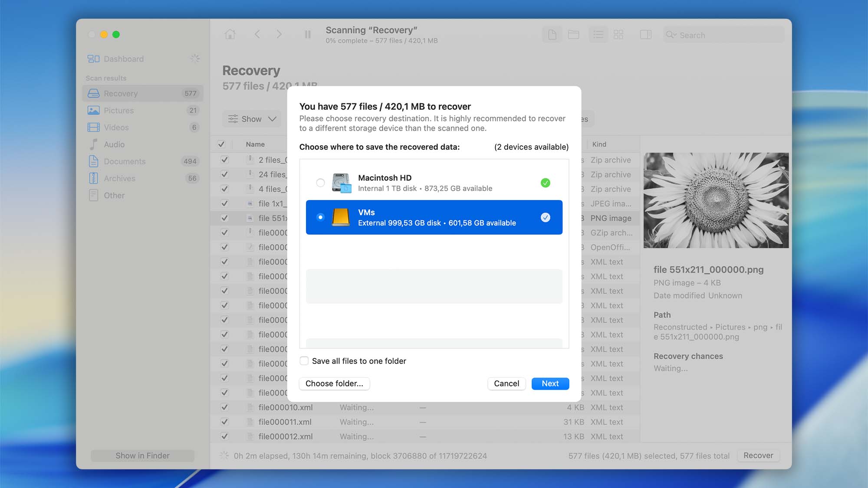Select Recovery in scan results
This screenshot has width=868, height=488.
point(143,93)
